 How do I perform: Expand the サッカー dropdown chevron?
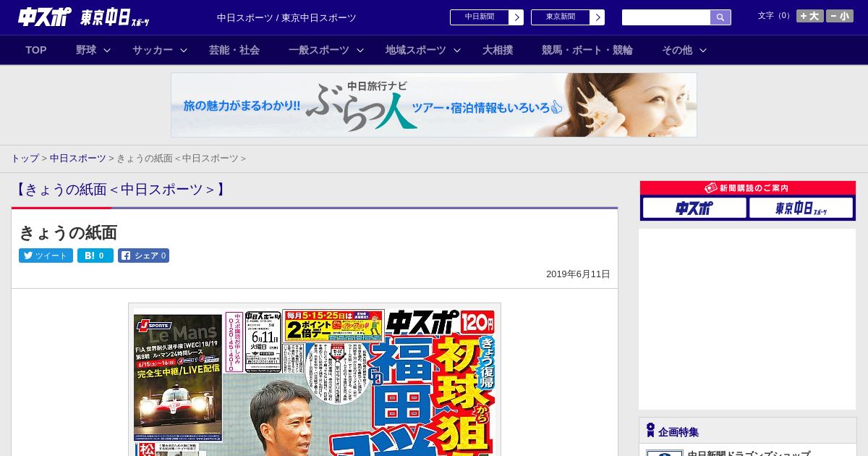click(x=184, y=50)
